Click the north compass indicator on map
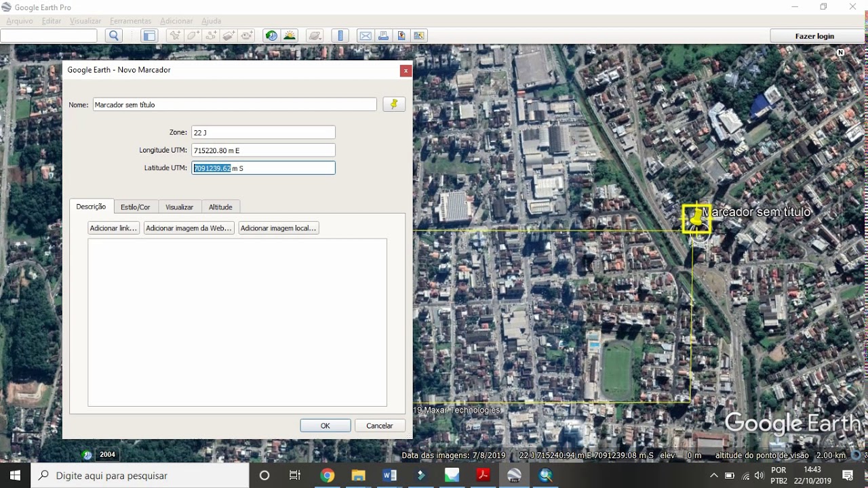 point(841,52)
